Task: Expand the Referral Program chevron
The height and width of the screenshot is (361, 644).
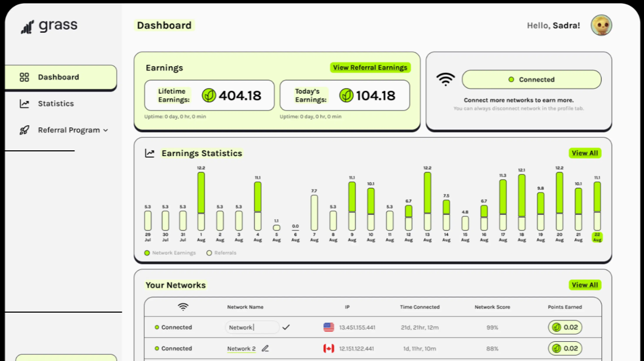Action: click(106, 131)
